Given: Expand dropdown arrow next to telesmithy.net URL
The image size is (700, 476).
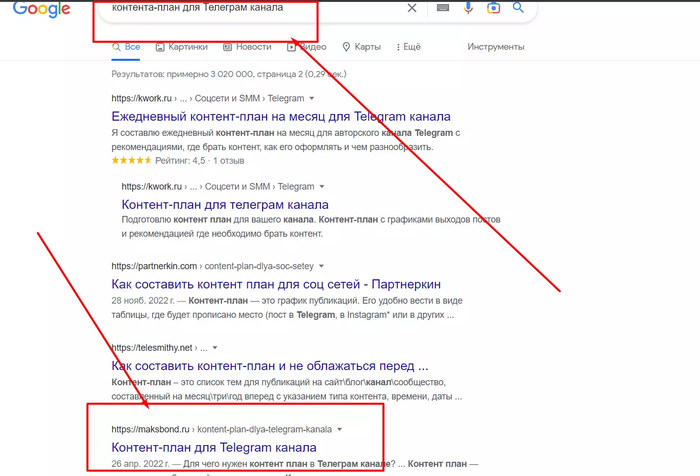Looking at the screenshot, I should 215,348.
